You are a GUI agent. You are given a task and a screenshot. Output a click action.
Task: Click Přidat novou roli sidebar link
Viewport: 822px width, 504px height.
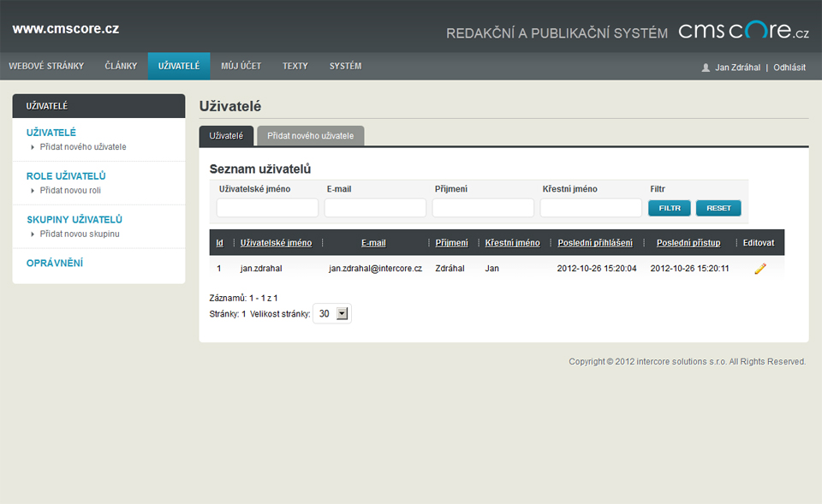[70, 190]
